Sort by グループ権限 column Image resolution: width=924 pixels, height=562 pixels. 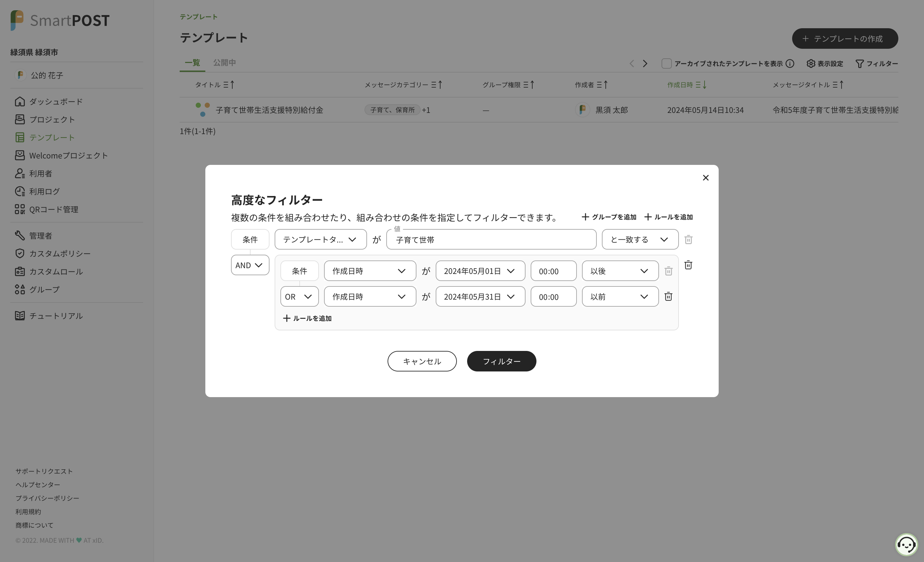508,85
